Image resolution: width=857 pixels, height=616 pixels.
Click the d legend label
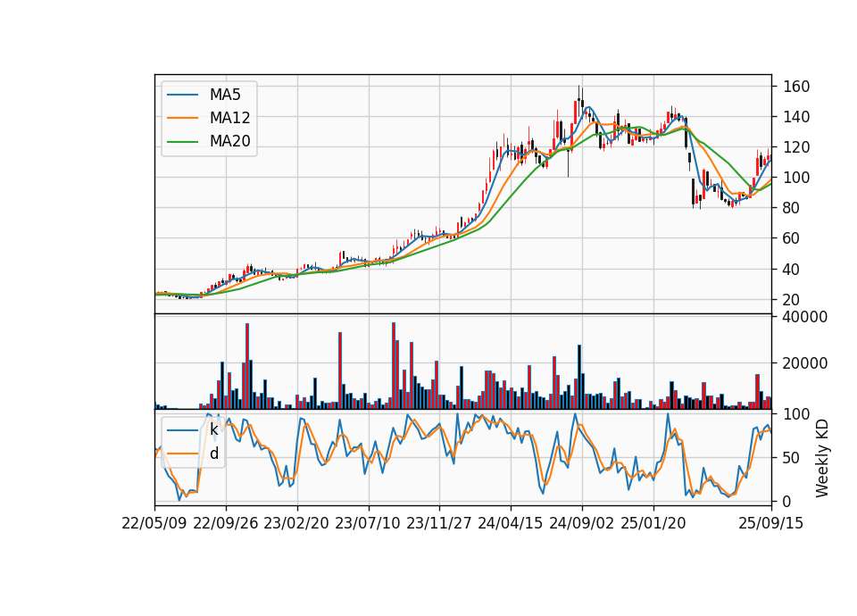(214, 454)
